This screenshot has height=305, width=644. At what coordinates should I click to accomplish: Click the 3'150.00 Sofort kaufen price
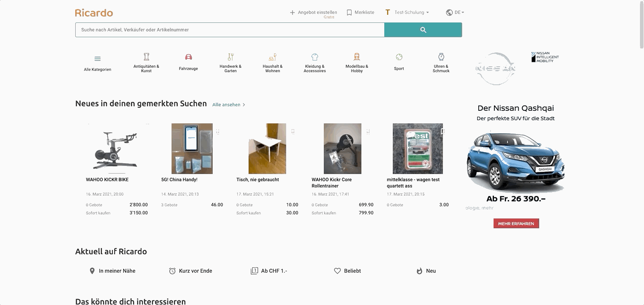138,213
